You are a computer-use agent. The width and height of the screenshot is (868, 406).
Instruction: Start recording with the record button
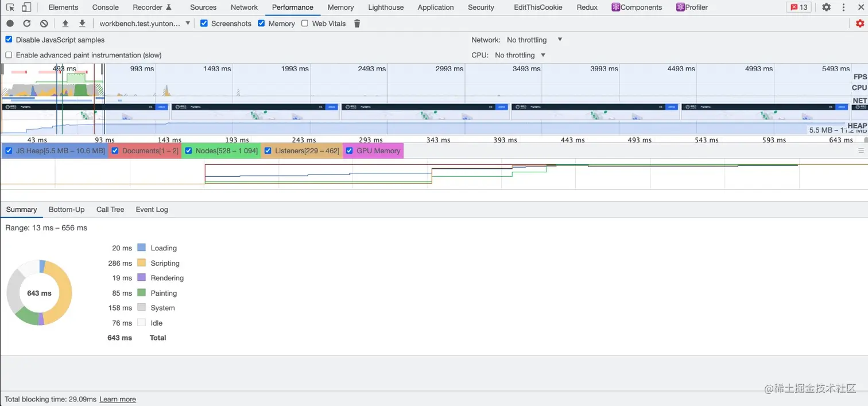pos(10,24)
